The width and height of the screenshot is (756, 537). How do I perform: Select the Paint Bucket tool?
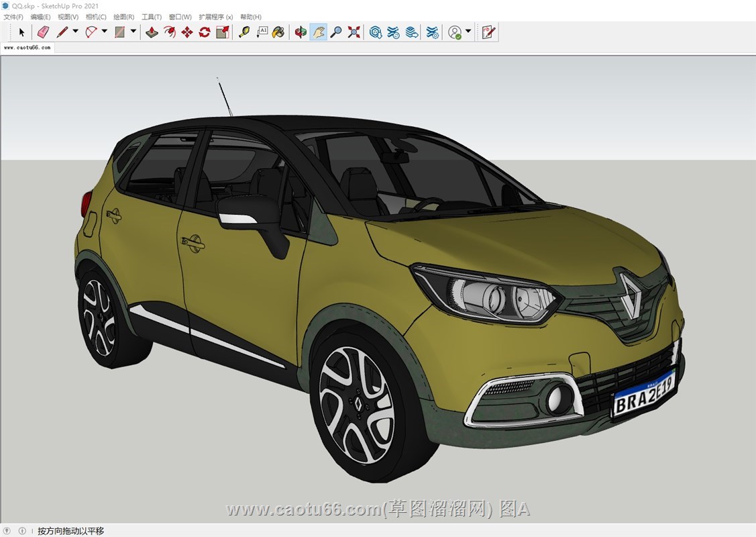(278, 32)
